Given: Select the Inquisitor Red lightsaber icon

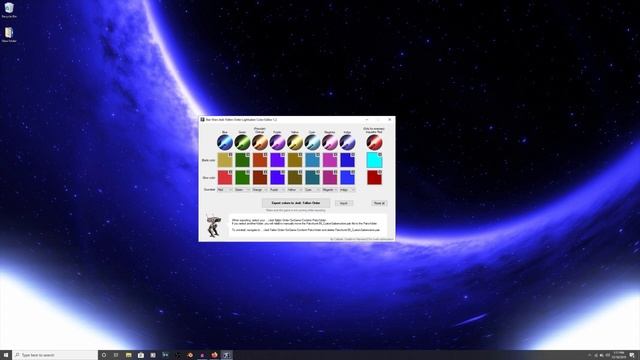Looking at the screenshot, I should (x=374, y=142).
